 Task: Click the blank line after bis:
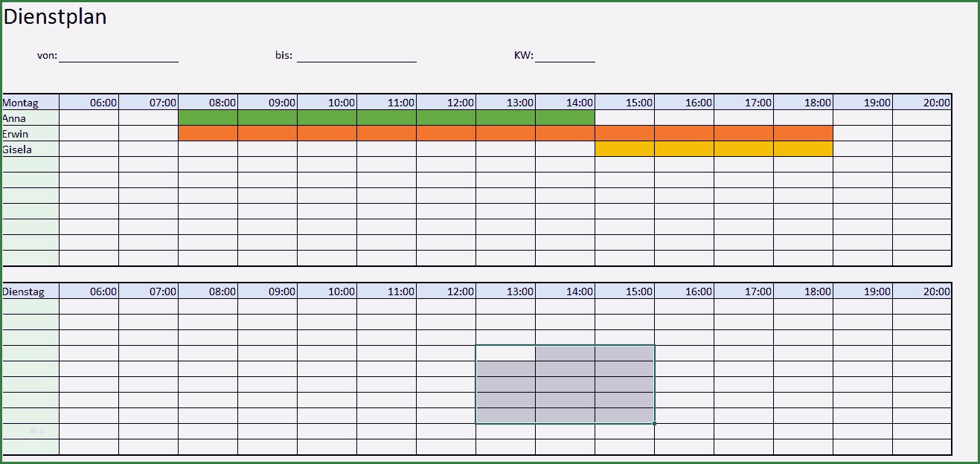[x=356, y=56]
